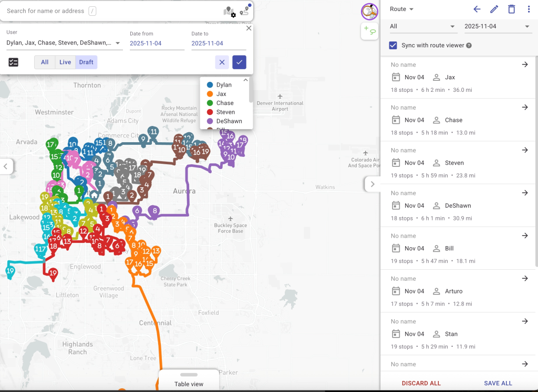Click the help icon beside Sync with route viewer
The width and height of the screenshot is (538, 392).
pos(469,46)
